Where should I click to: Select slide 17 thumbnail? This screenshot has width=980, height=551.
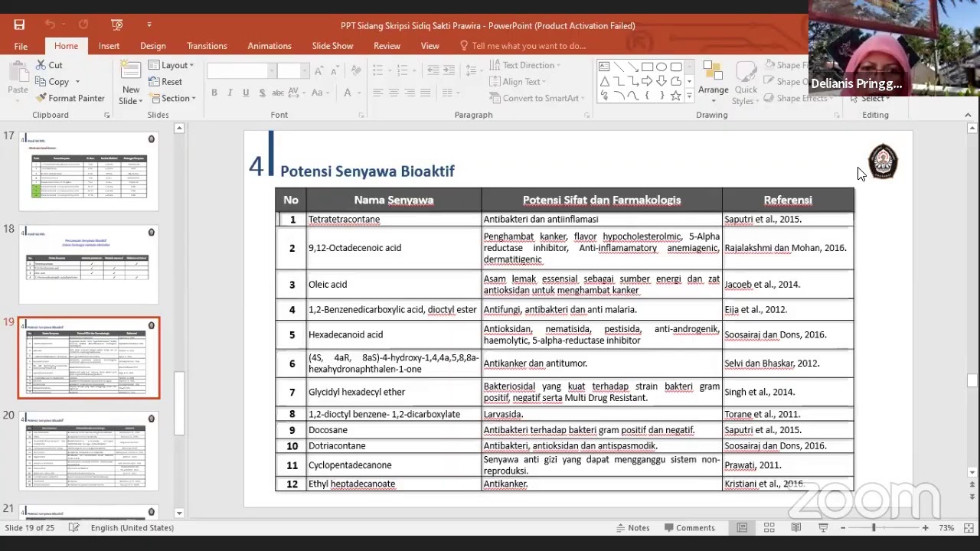pos(89,170)
